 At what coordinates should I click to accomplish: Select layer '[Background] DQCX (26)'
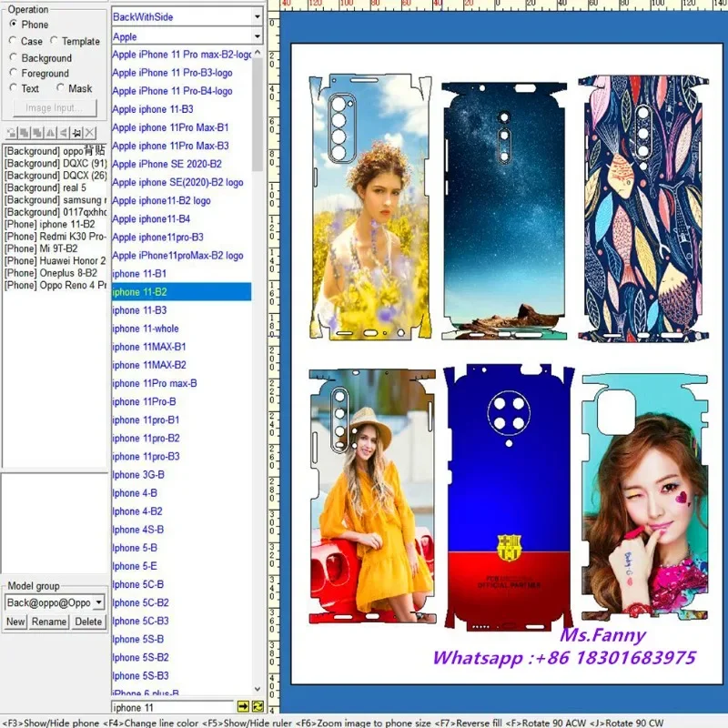[56, 175]
